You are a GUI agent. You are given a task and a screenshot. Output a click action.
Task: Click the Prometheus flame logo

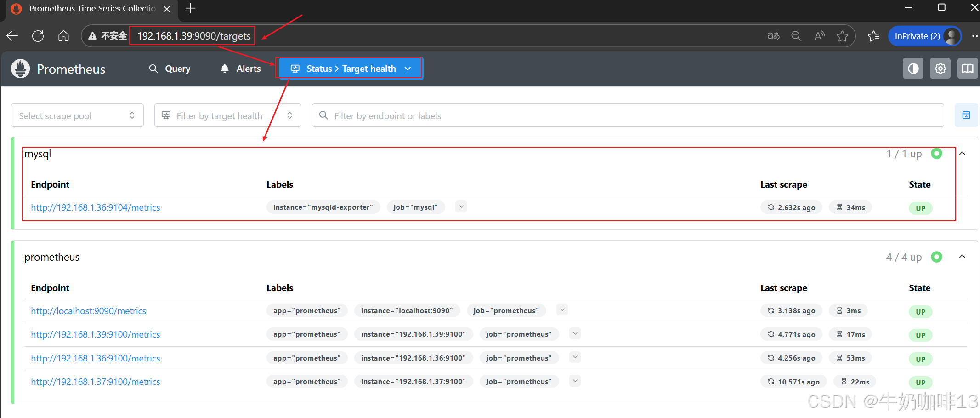point(21,69)
